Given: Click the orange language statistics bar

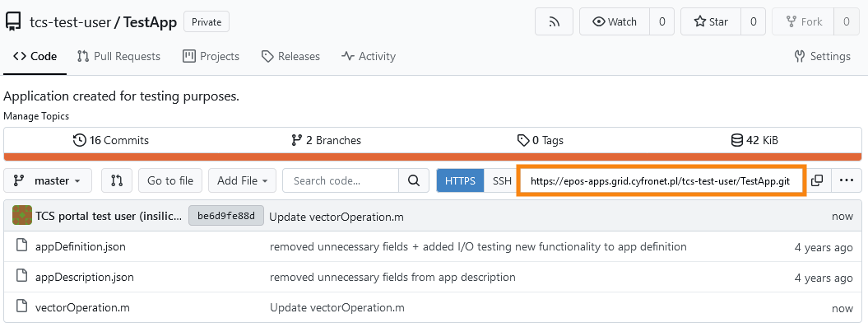Looking at the screenshot, I should click(432, 157).
